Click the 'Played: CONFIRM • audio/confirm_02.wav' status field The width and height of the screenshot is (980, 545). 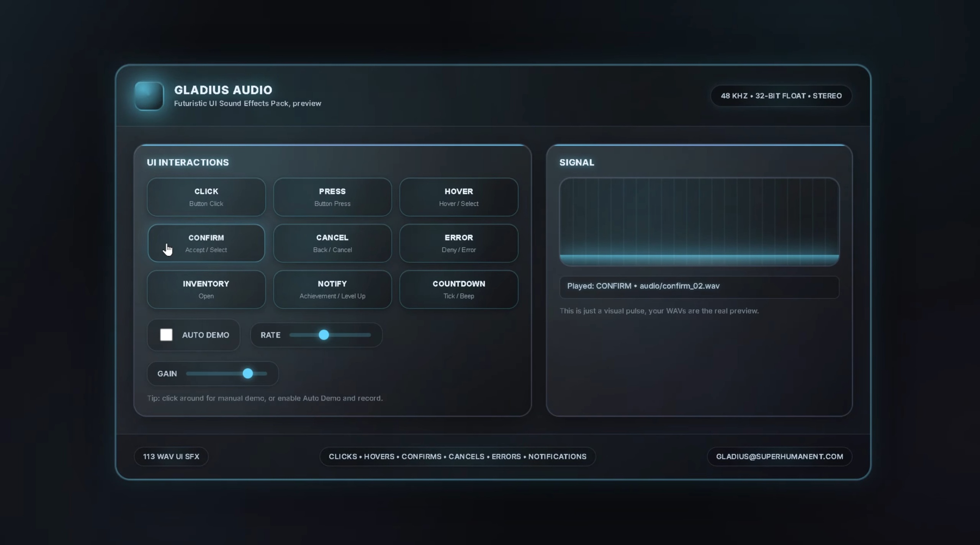pyautogui.click(x=699, y=287)
